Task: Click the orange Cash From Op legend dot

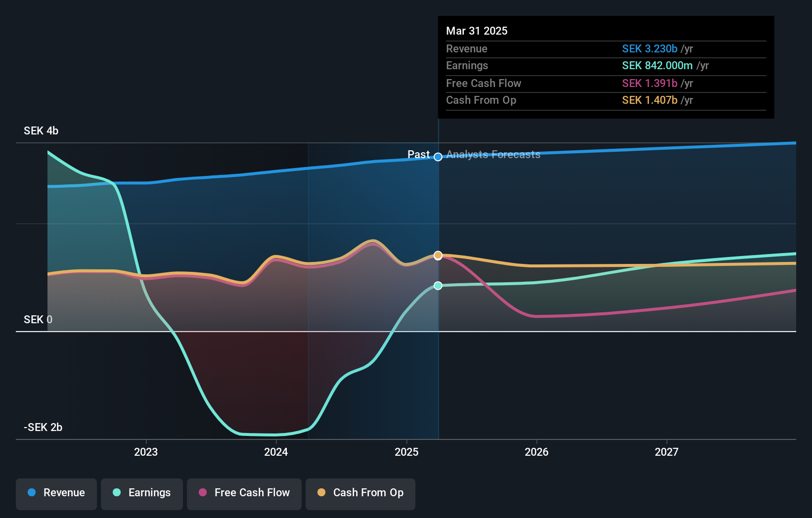Action: coord(321,493)
